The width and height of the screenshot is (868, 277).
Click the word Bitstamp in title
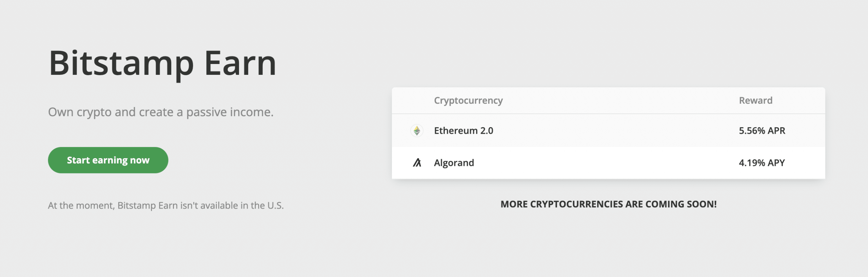click(x=121, y=64)
